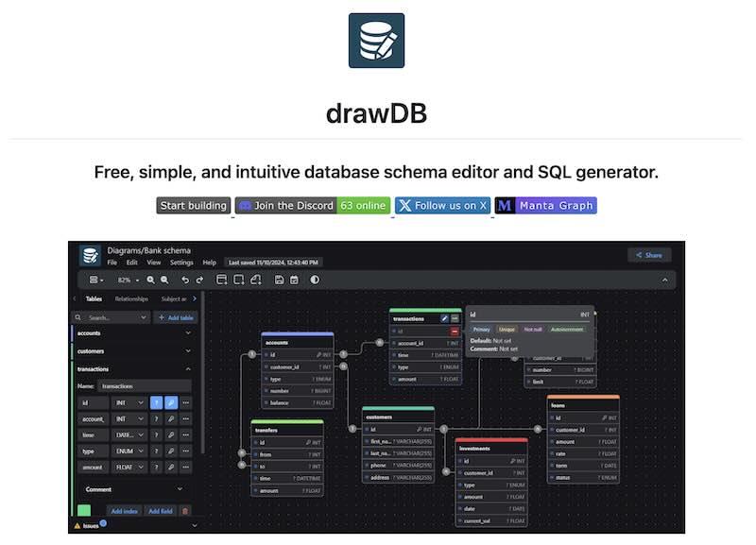756x545 pixels.
Task: Toggle the nullable '?' on the id field
Action: (158, 401)
